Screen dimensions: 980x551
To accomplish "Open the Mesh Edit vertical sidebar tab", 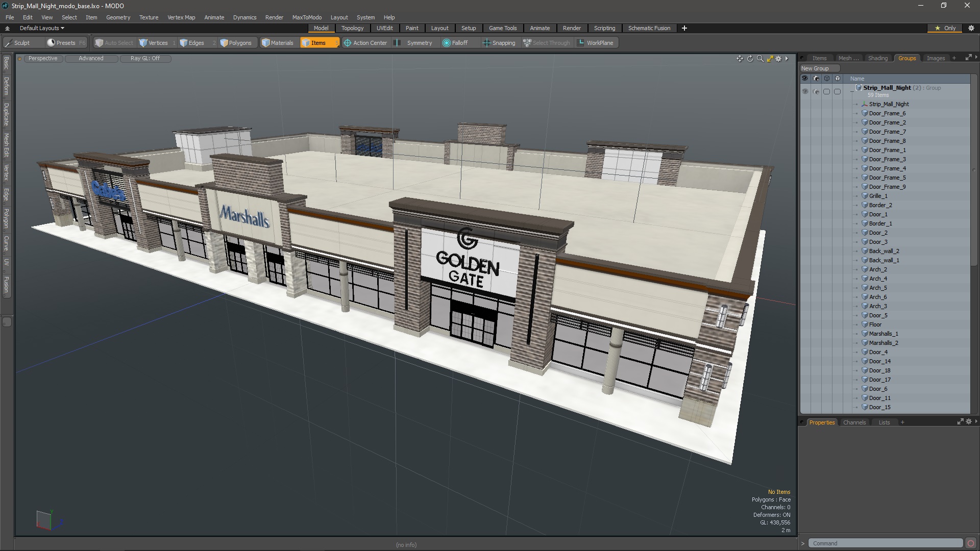I will [7, 145].
